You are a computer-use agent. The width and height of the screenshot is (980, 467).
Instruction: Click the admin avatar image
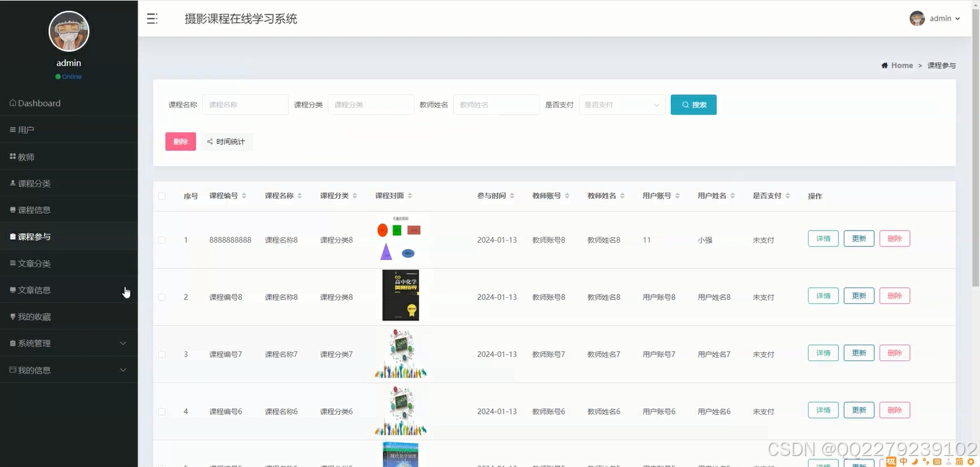click(917, 19)
